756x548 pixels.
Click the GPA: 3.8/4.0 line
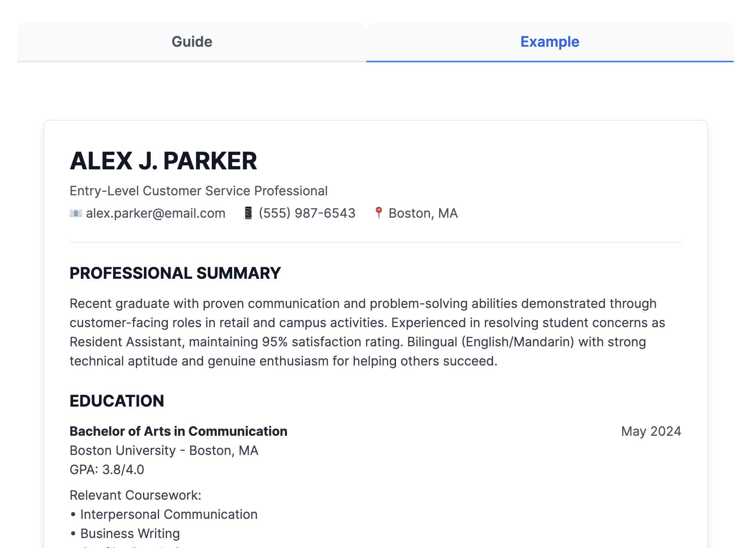tap(107, 470)
